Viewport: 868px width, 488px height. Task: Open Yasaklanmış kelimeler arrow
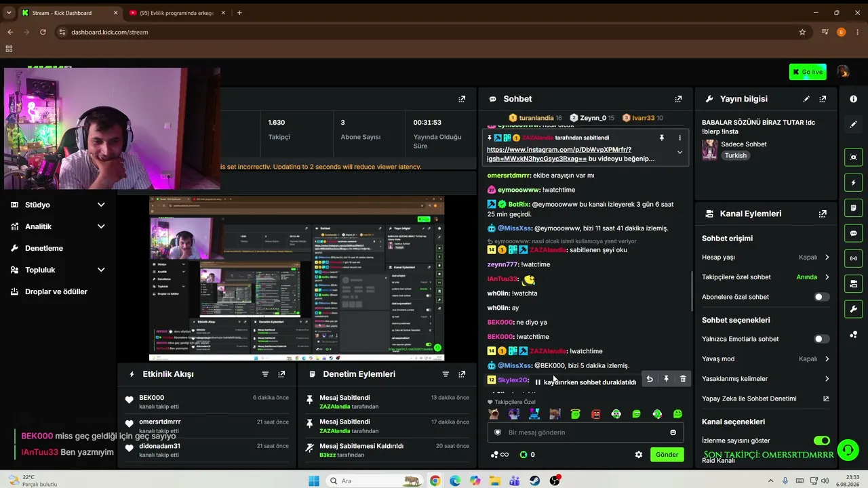click(x=827, y=379)
